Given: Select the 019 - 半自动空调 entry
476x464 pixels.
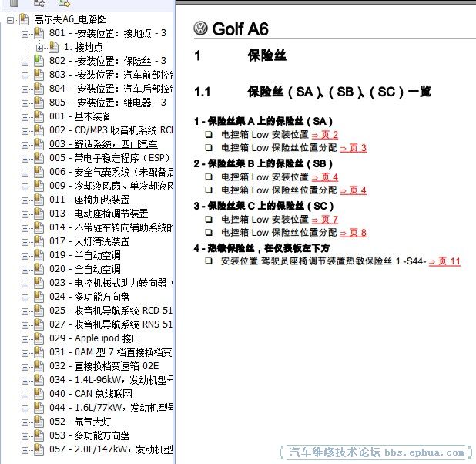Looking at the screenshot, I should click(85, 255).
